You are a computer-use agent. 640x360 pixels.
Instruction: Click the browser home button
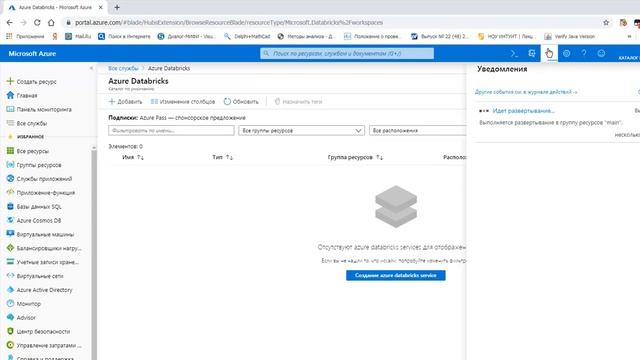51,22
